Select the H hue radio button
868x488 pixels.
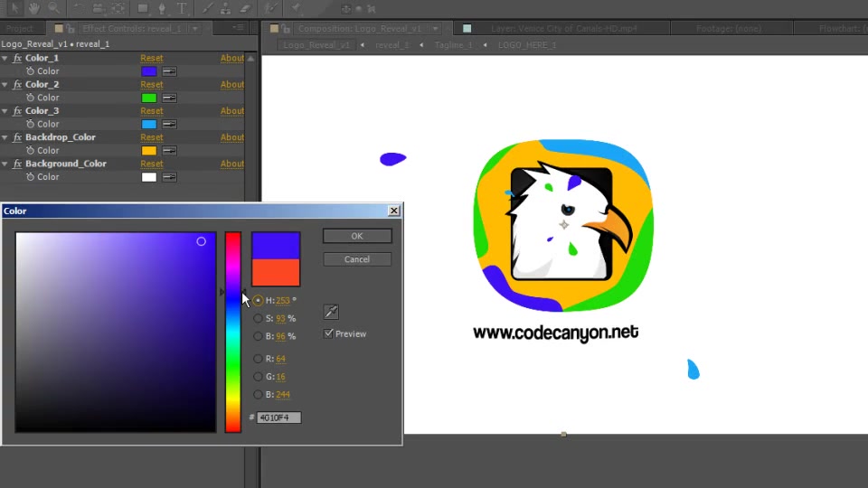tap(258, 300)
